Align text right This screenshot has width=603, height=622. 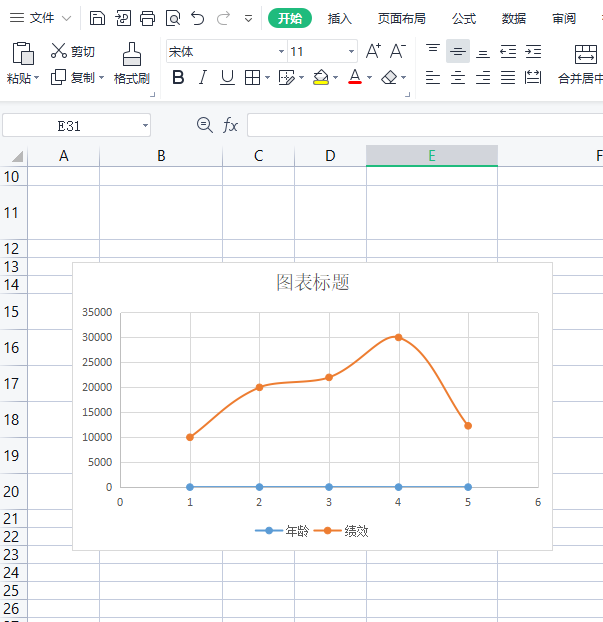pos(483,77)
